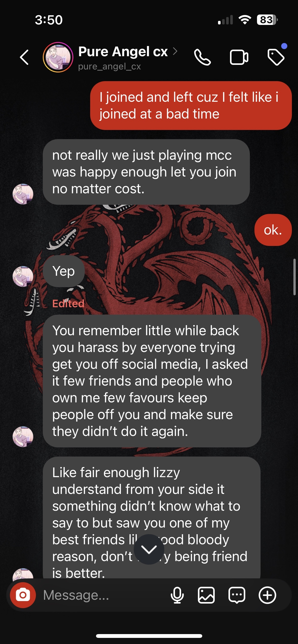Open the pure_angel_cx username link
298x644 pixels.
(x=110, y=66)
